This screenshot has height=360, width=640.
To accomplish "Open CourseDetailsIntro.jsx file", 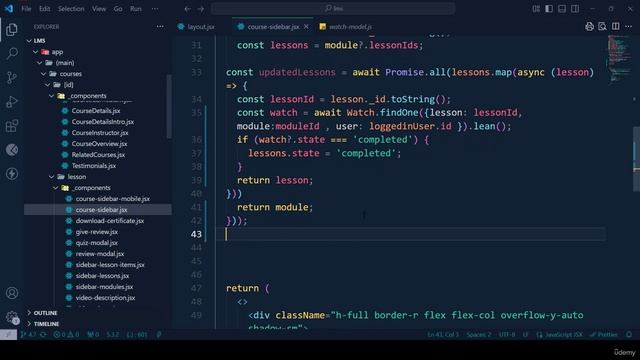I will tap(102, 122).
